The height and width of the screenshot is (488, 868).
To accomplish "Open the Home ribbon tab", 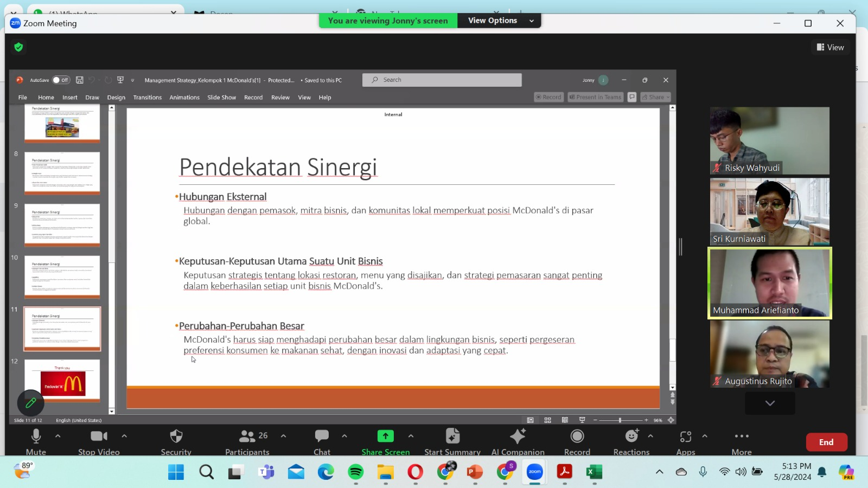I will (x=46, y=98).
